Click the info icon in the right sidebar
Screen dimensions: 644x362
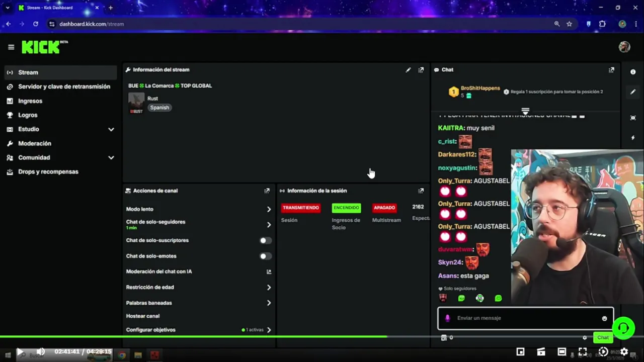point(633,72)
